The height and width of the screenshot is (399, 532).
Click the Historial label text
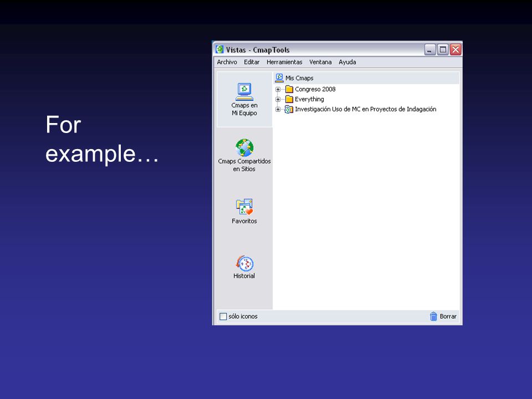pyautogui.click(x=244, y=276)
